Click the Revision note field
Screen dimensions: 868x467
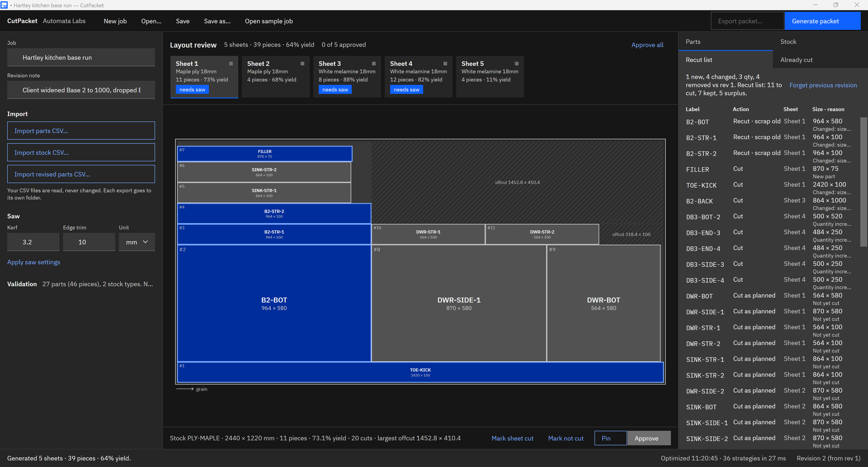tap(81, 90)
